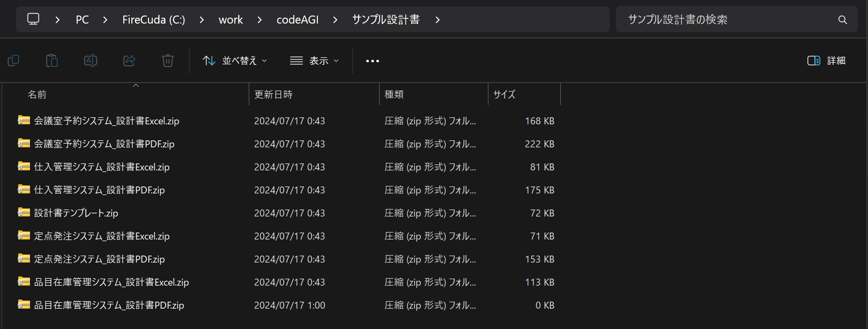
Task: Sort by 更新日時 column header
Action: click(x=273, y=94)
